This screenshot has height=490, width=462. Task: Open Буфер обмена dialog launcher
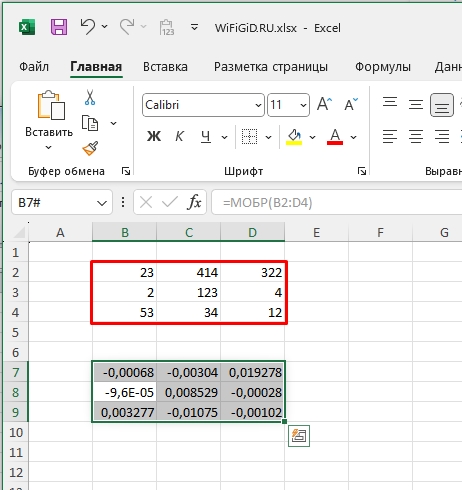(126, 171)
